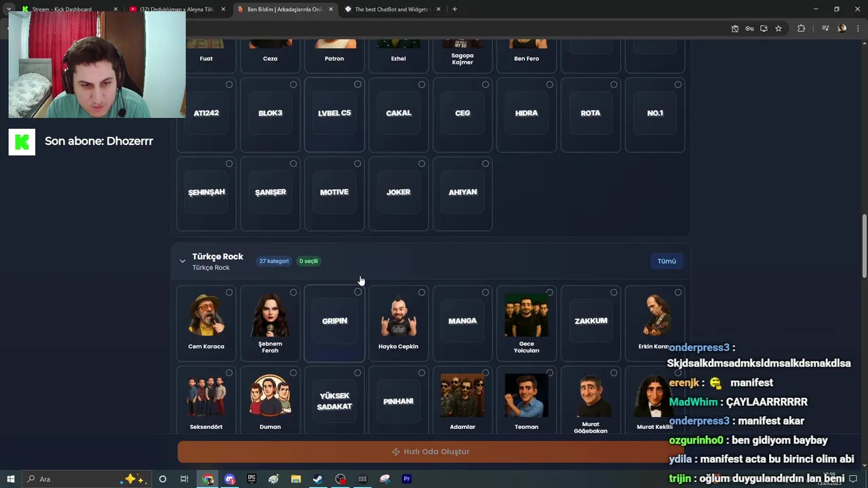
Task: Pick the YÜKSEK SADAKAT card
Action: tap(334, 400)
